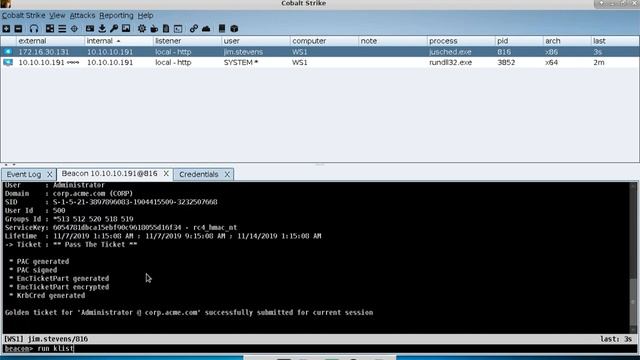Sort sessions by user column
Viewport: 640px width, 360px height.
coord(256,41)
